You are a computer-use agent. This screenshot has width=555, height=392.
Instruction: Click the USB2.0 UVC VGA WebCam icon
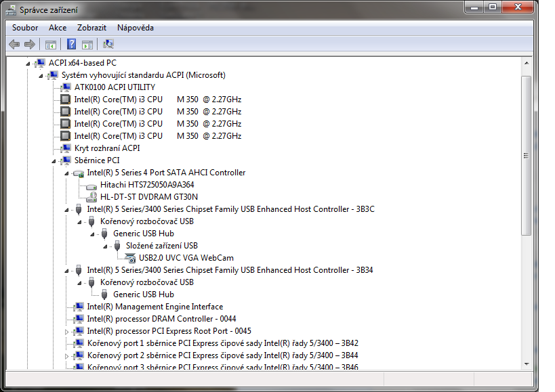click(x=130, y=258)
